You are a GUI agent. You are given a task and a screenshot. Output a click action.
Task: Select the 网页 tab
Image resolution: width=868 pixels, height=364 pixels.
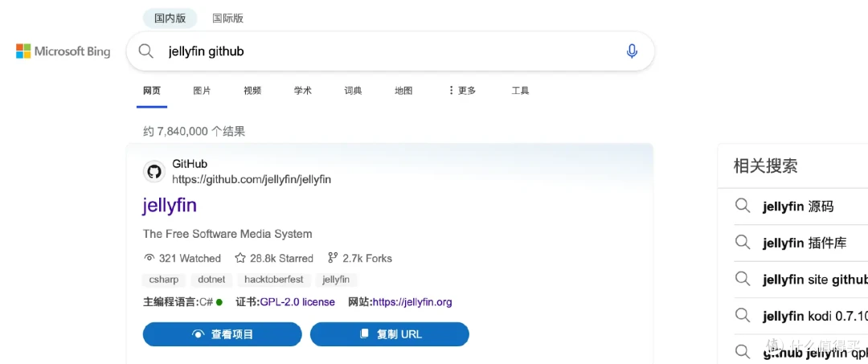point(152,91)
